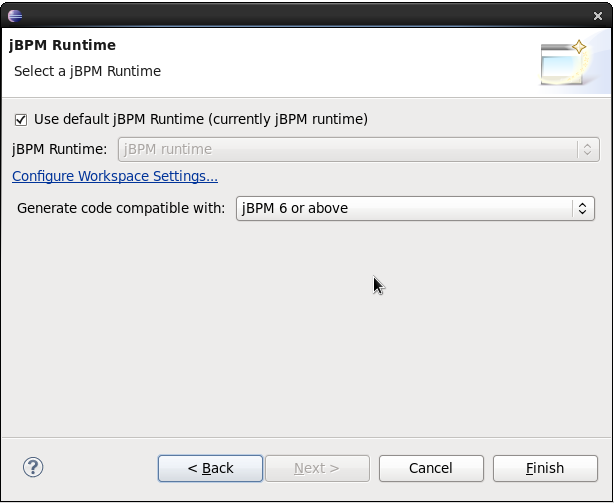Uncheck Use default jBPM Runtime checkbox
This screenshot has height=503, width=614.
pyautogui.click(x=21, y=119)
